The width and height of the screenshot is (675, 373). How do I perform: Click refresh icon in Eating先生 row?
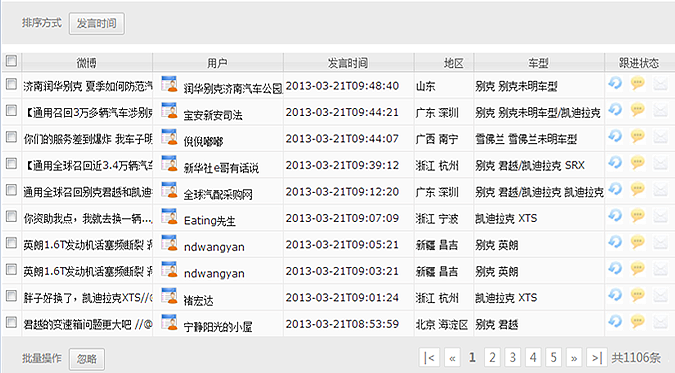click(615, 215)
